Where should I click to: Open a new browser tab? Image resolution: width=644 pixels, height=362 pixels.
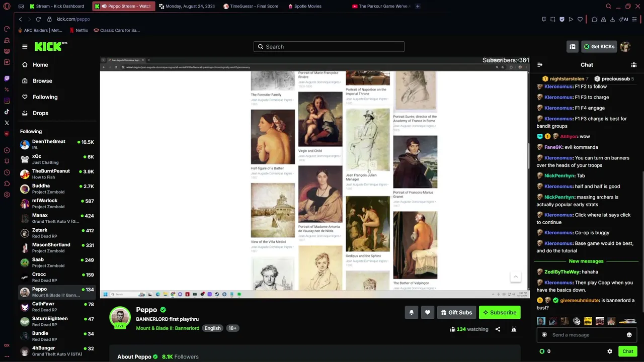[x=418, y=6]
